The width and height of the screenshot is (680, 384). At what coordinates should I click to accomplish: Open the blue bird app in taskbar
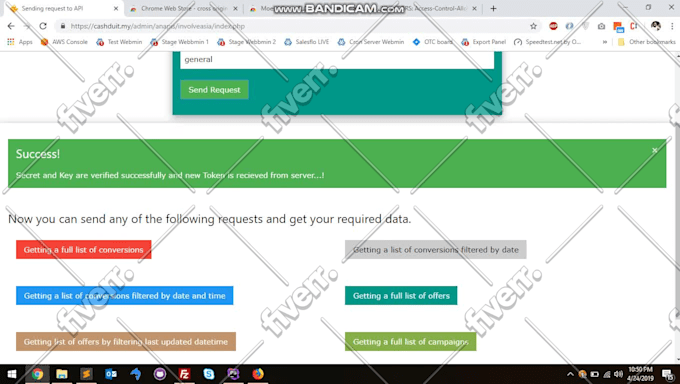click(x=135, y=374)
